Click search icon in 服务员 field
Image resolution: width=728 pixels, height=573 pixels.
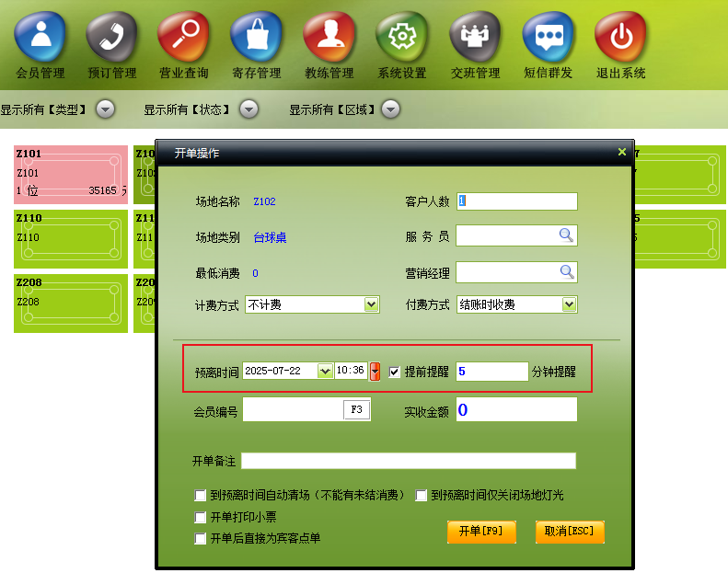pos(566,235)
